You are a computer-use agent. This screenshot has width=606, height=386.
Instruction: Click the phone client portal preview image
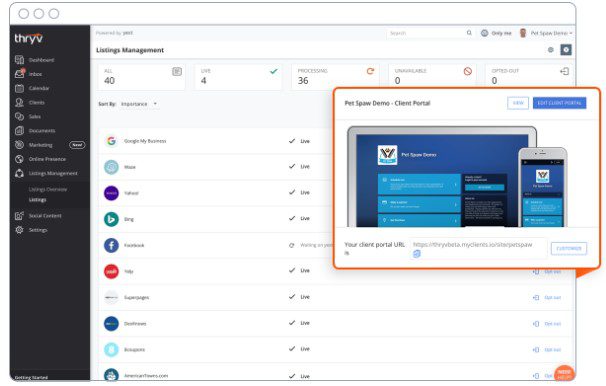543,187
